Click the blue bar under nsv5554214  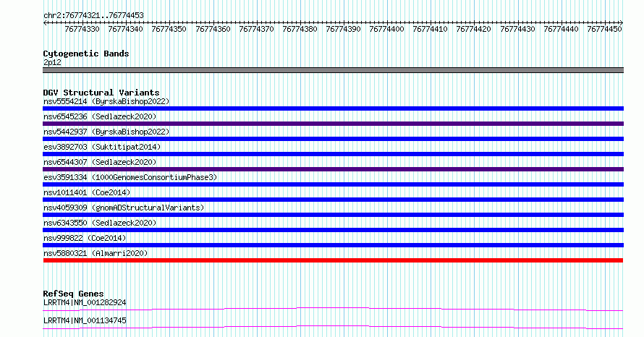(333, 108)
